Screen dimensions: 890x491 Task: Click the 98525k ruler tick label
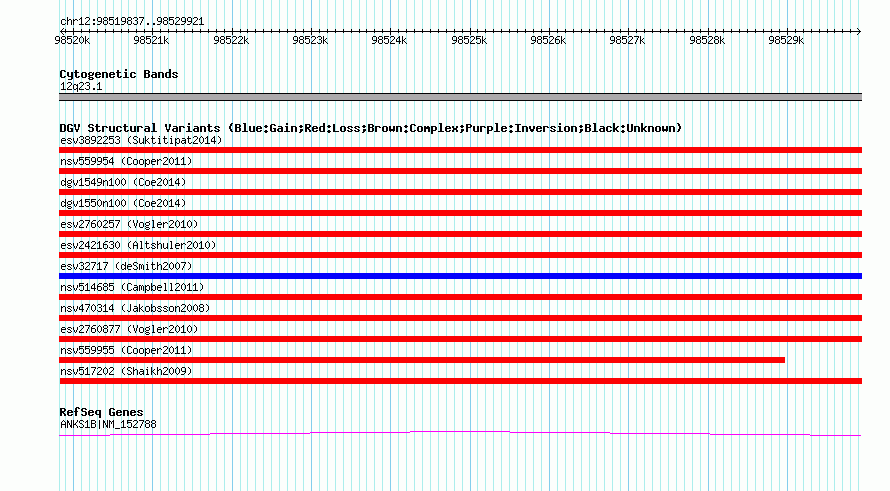pos(469,40)
